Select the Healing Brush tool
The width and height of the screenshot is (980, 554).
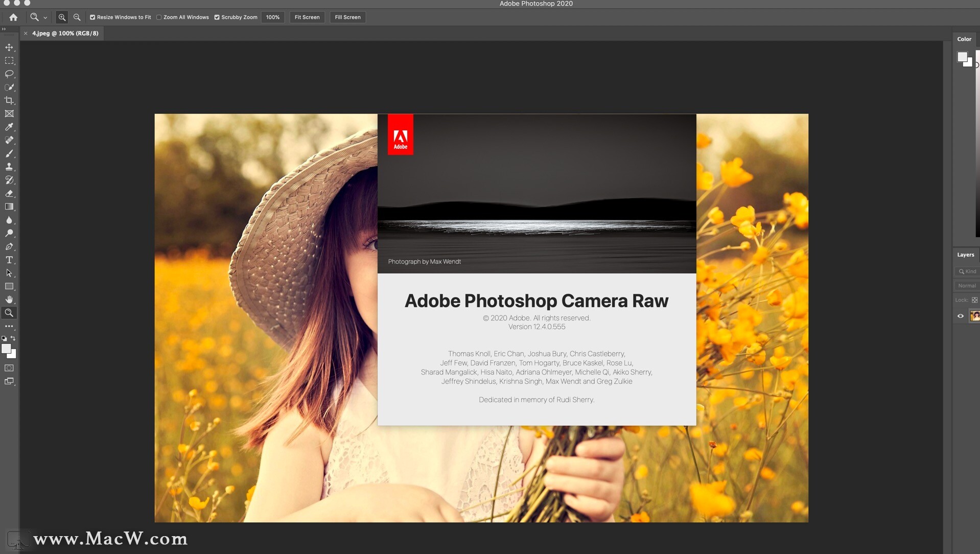coord(9,141)
